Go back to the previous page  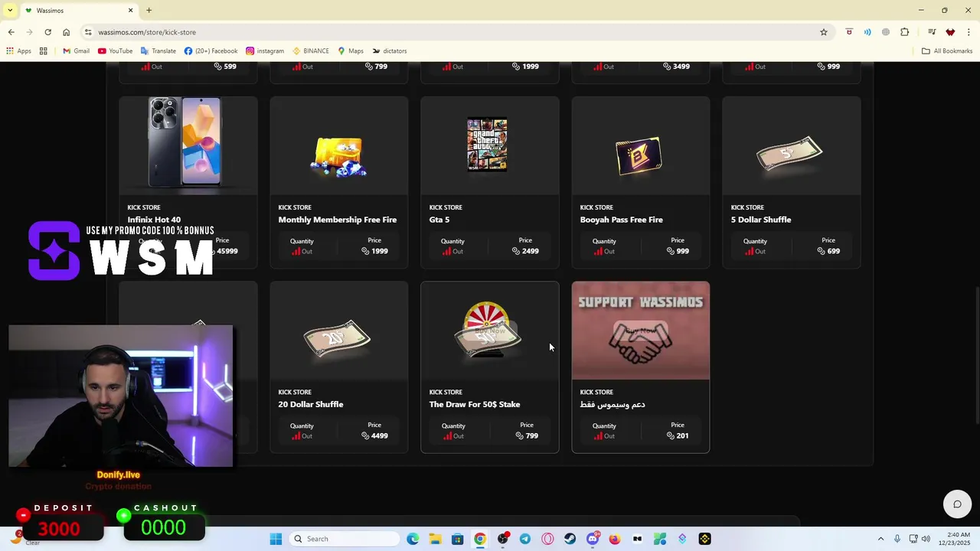point(11,32)
